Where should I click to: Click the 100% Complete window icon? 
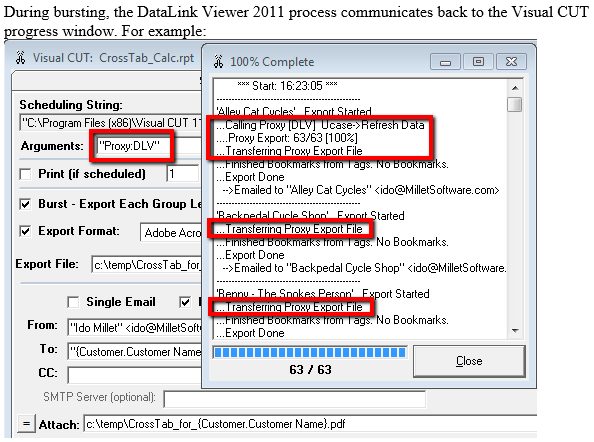click(x=218, y=61)
